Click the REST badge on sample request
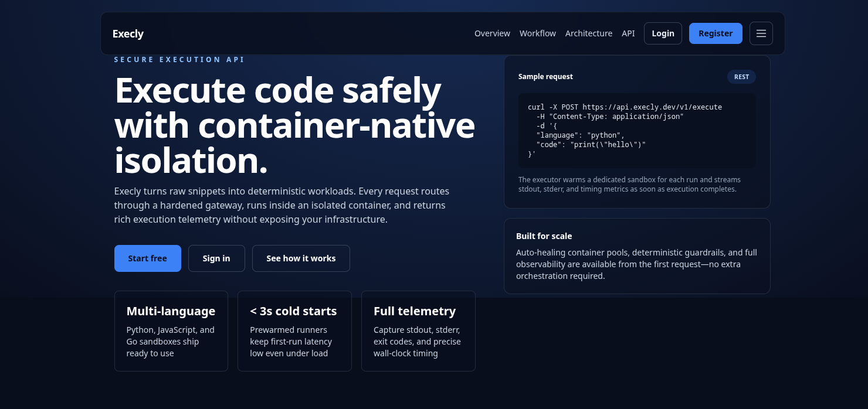This screenshot has height=409, width=868. click(x=741, y=77)
